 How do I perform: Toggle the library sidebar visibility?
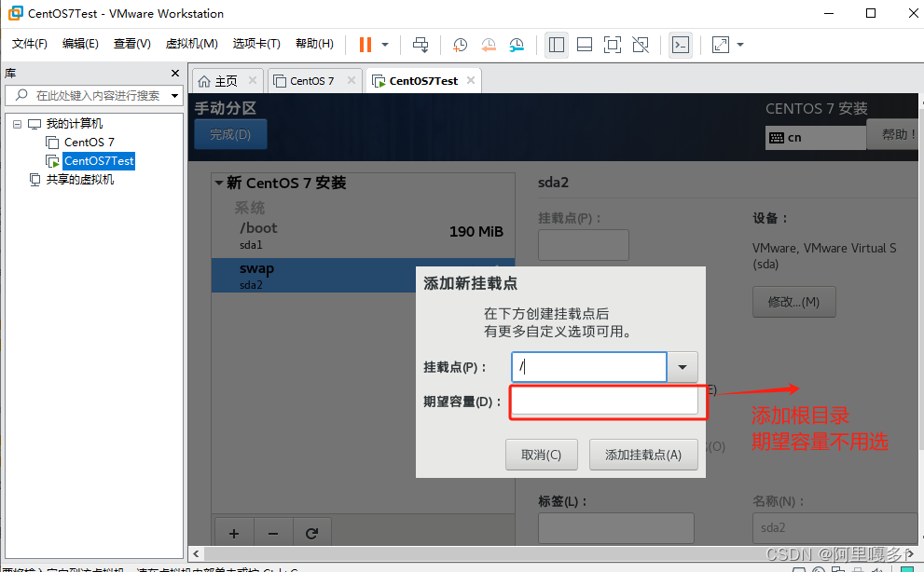coord(556,44)
